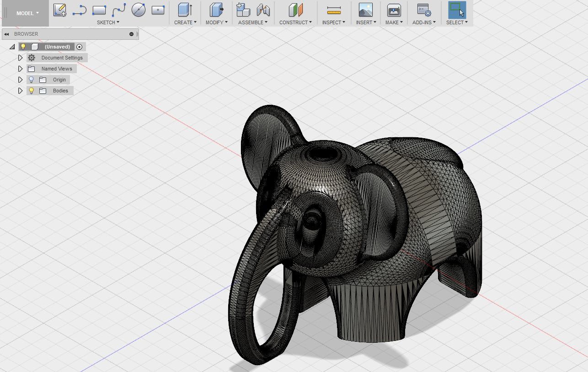This screenshot has height=372, width=588.
Task: Open the ASSEMBLE menu
Action: coord(253,22)
